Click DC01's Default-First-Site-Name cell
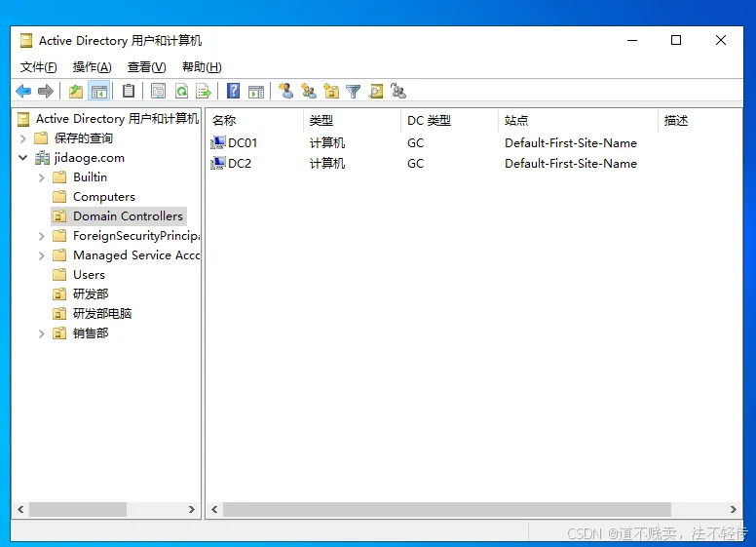Screen dimensions: 756x547 coord(571,143)
